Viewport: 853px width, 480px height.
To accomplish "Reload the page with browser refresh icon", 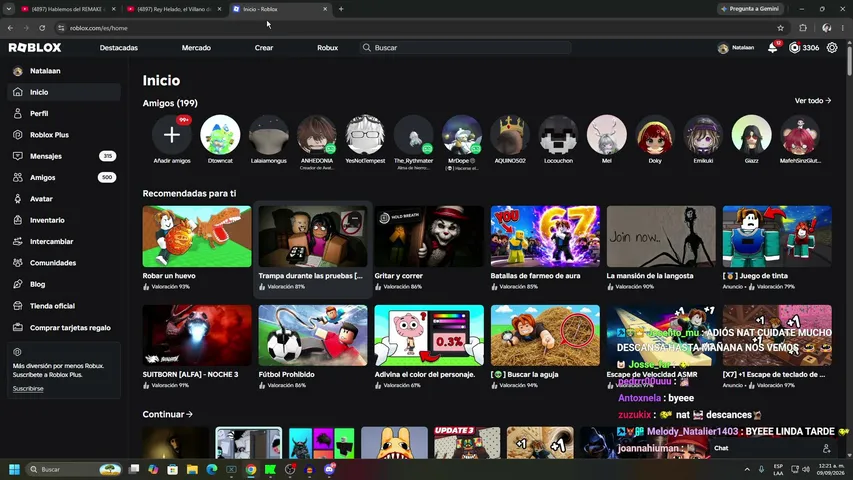I will click(42, 28).
